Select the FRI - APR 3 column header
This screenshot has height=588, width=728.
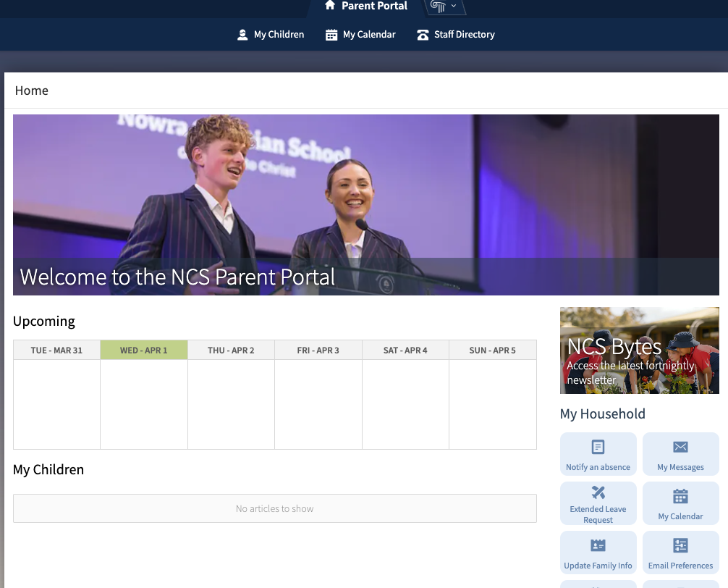pyautogui.click(x=318, y=350)
